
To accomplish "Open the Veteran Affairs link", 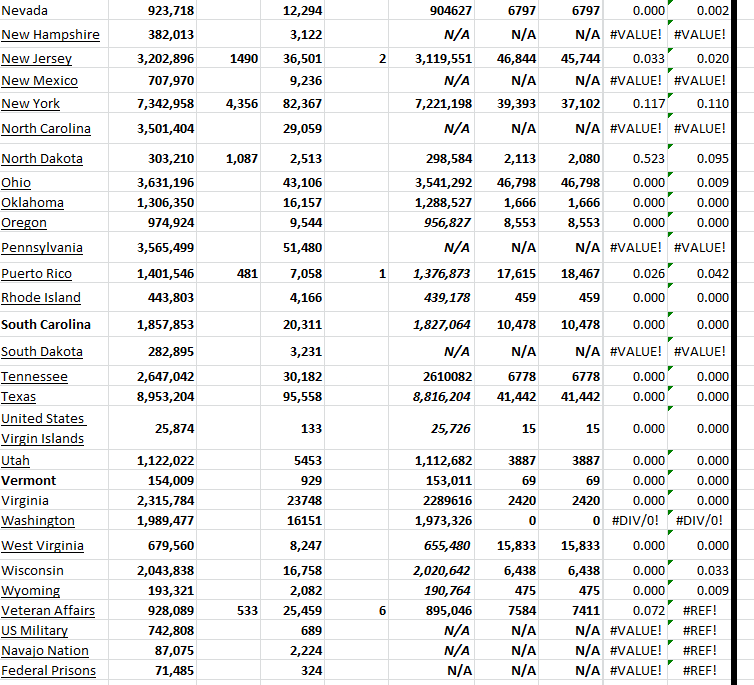I will click(48, 611).
